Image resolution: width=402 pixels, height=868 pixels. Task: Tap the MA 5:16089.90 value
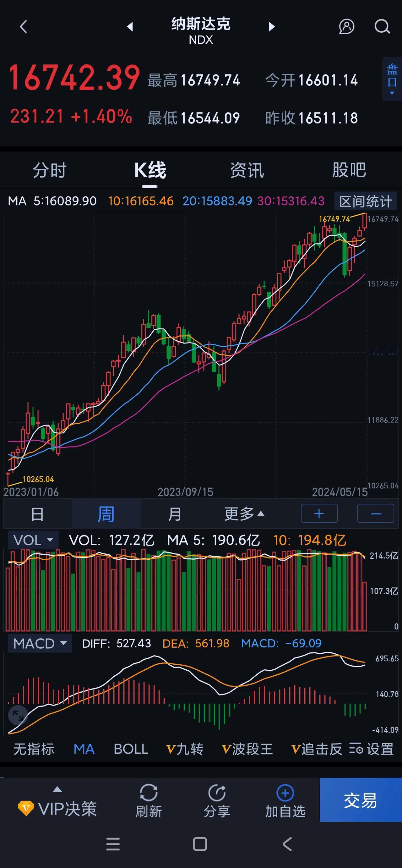[52, 201]
